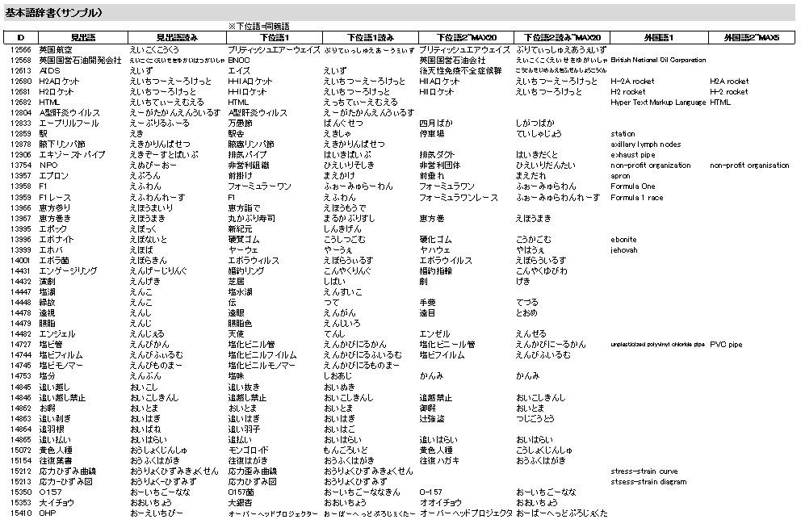The height and width of the screenshot is (532, 801).
Task: Click the NPO headword
Action: (48, 165)
